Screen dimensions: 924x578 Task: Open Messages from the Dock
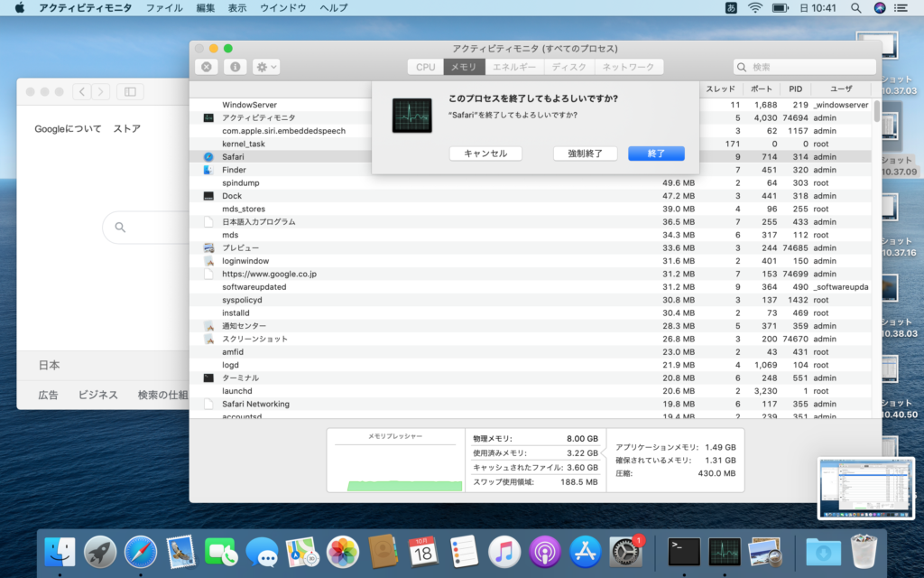[x=262, y=553]
